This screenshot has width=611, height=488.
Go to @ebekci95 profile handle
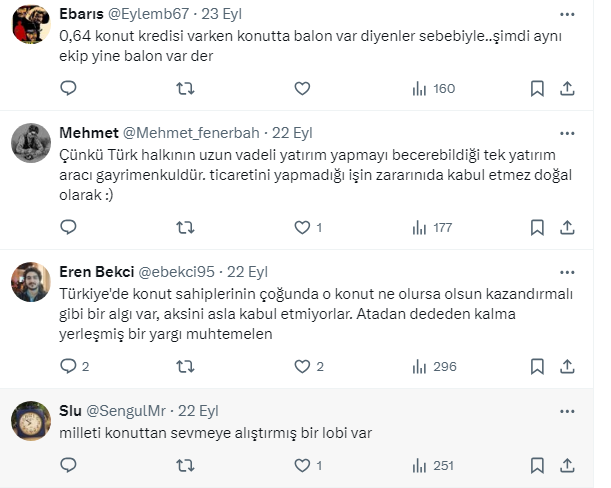tap(177, 272)
